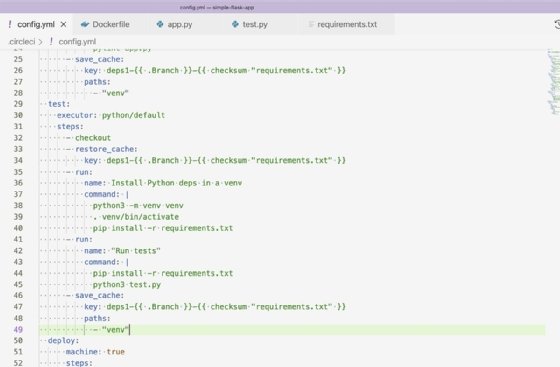560x367 pixels.
Task: Close the config.yml tab
Action: [64, 24]
